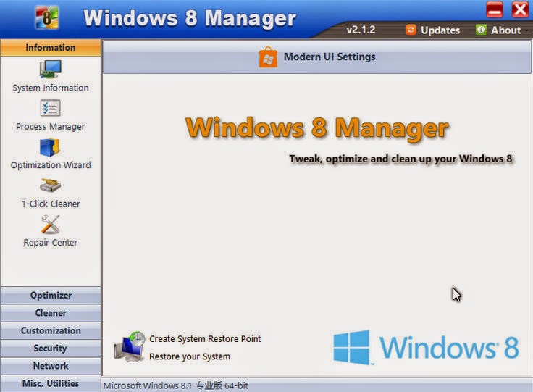Click the 1-Click Cleaner label
This screenshot has width=533, height=392.
tap(51, 204)
